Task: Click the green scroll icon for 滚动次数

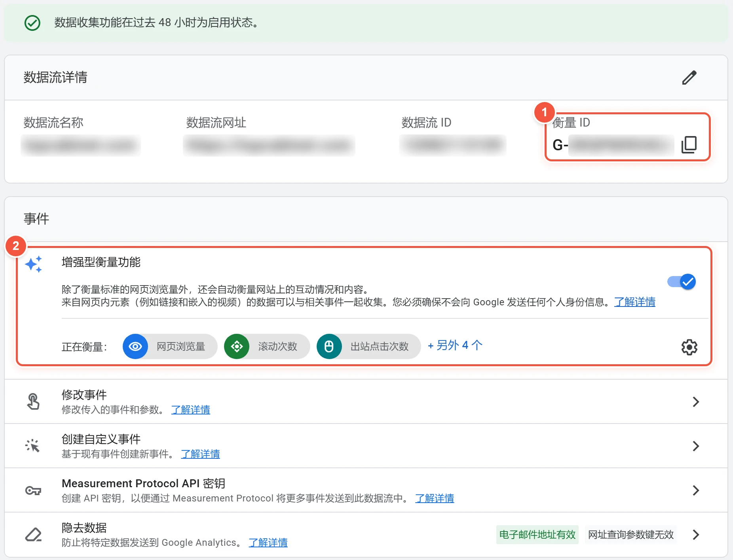Action: click(x=237, y=346)
